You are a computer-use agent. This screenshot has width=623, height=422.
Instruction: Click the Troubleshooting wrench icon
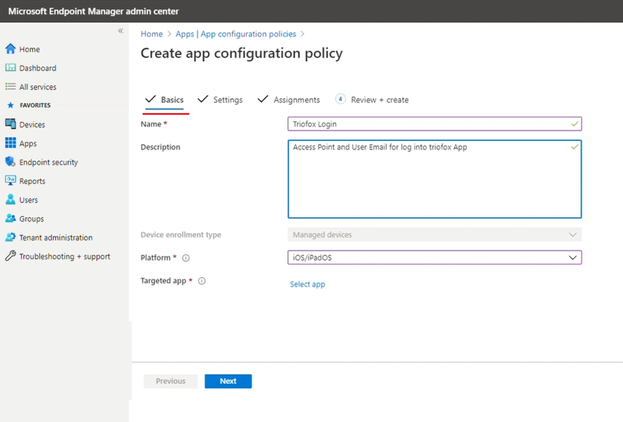(11, 256)
